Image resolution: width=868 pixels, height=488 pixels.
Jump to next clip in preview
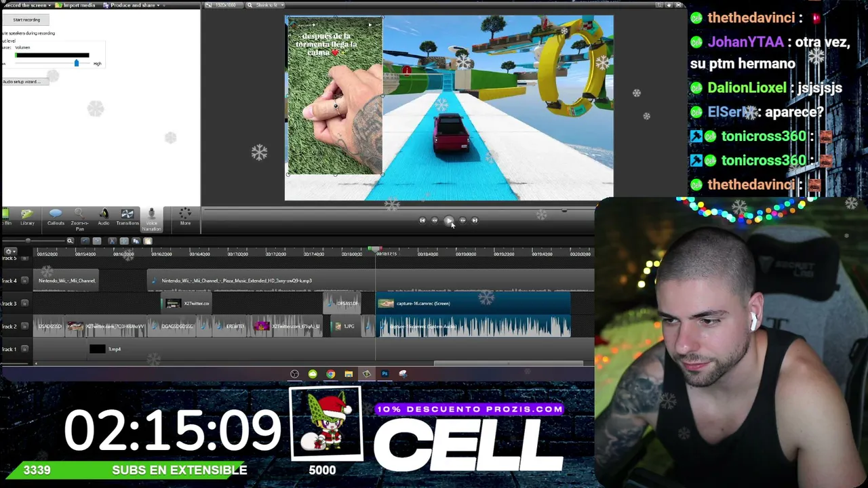[x=475, y=220]
